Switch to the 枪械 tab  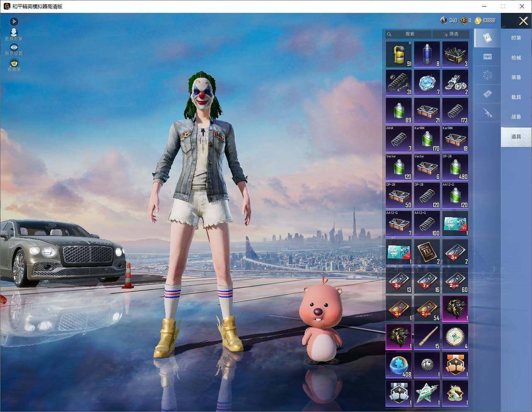(x=516, y=58)
